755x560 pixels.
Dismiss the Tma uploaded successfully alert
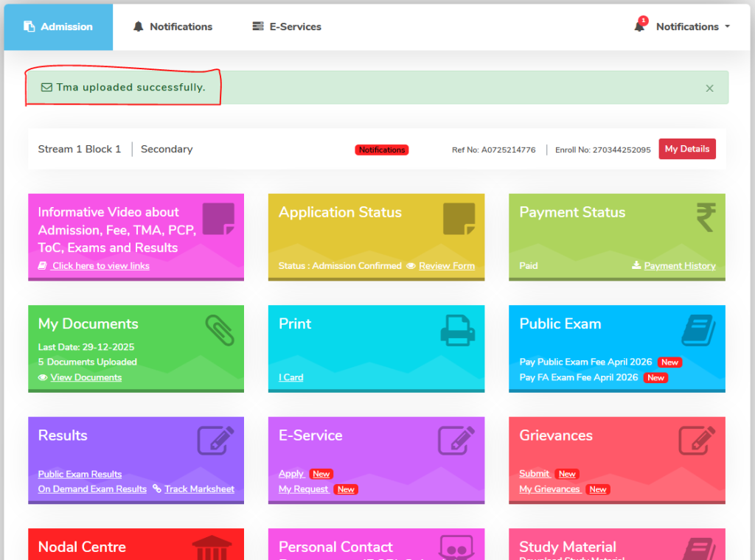(709, 88)
